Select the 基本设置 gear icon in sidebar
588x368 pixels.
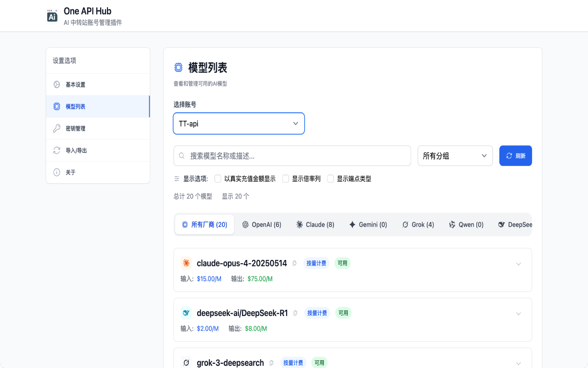[56, 84]
